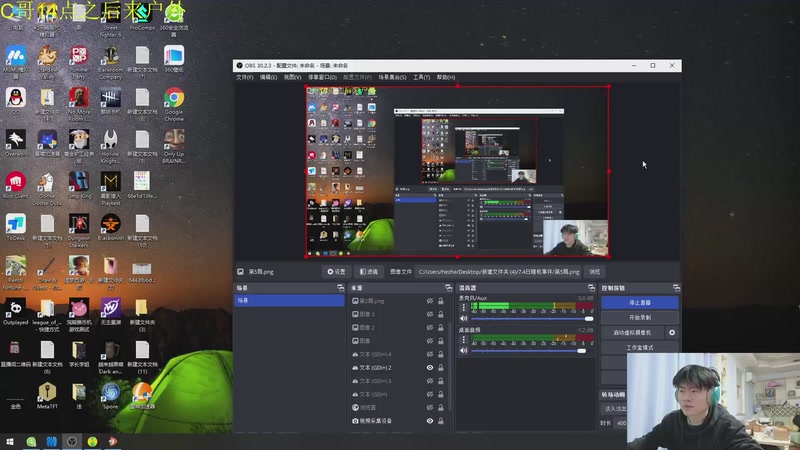Open the 文件(F) menu in OBS
Screen dimensions: 800x450
244,78
